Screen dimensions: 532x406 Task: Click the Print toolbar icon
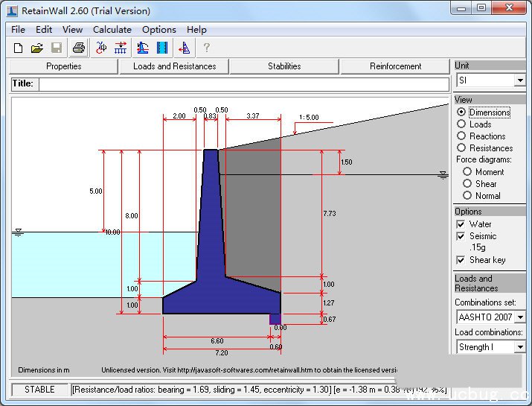[78, 48]
